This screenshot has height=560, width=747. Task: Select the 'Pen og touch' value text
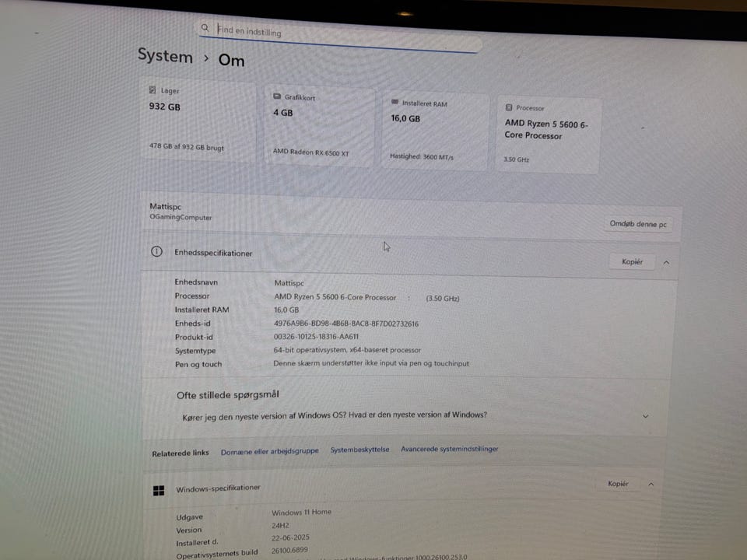371,363
